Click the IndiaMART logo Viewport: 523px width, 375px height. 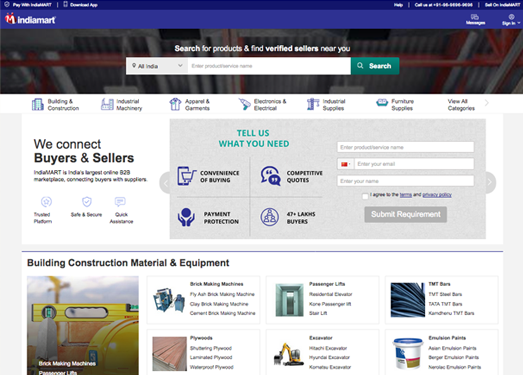(x=30, y=19)
